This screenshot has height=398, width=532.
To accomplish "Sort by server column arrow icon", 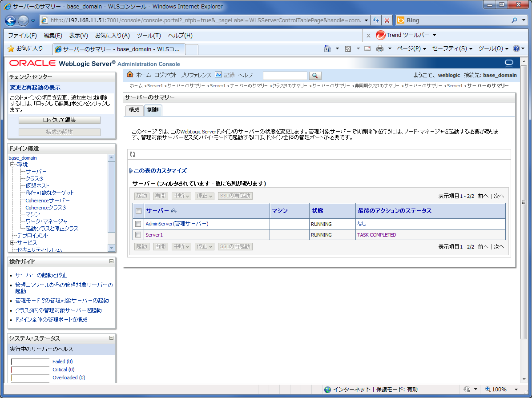I will (x=174, y=211).
